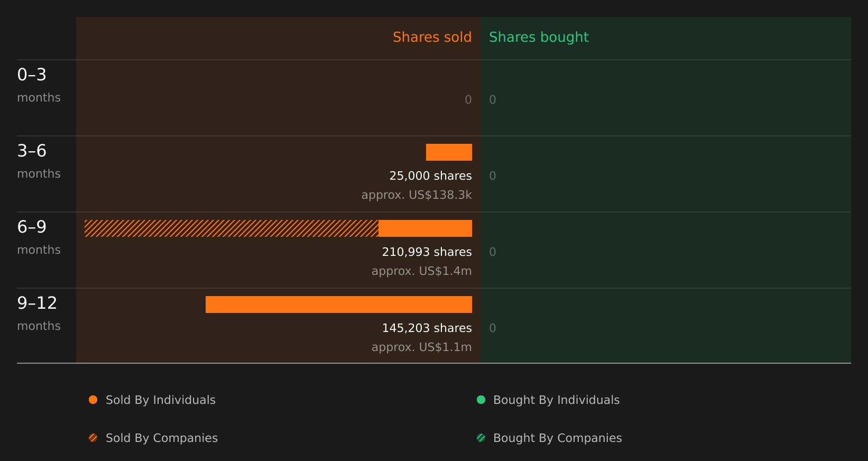Click the approx. US$1.4m text

(x=421, y=271)
